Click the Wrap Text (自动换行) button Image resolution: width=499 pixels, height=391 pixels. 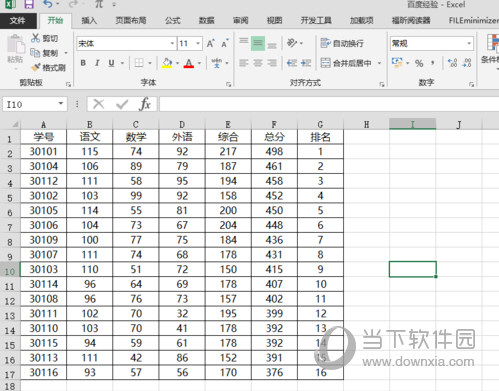coord(342,43)
